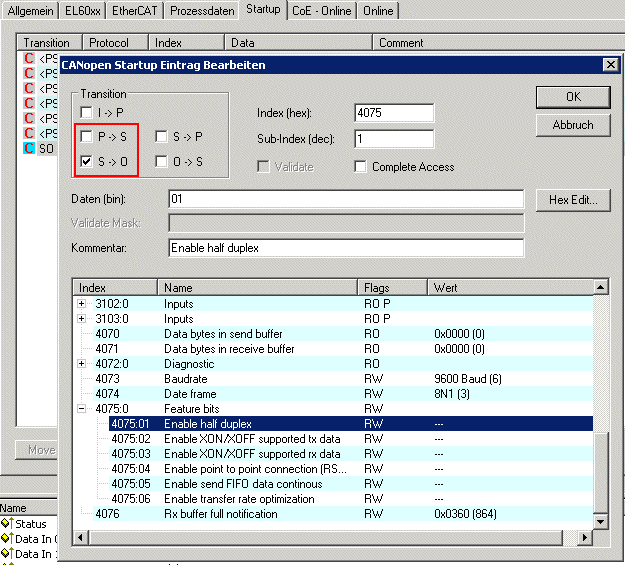Click the Flags column header
625x565 pixels.
[x=393, y=287]
